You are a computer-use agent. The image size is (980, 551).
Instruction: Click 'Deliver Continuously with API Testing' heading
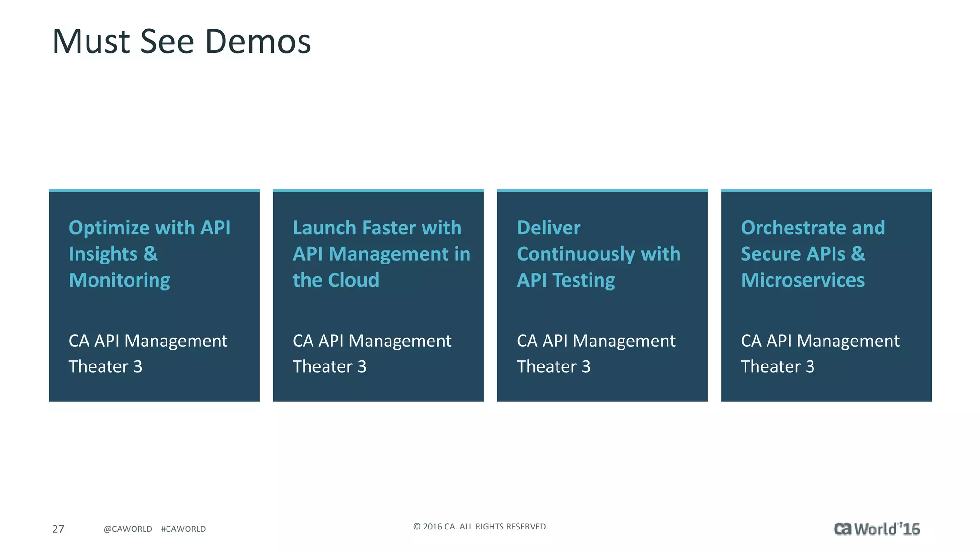point(598,253)
